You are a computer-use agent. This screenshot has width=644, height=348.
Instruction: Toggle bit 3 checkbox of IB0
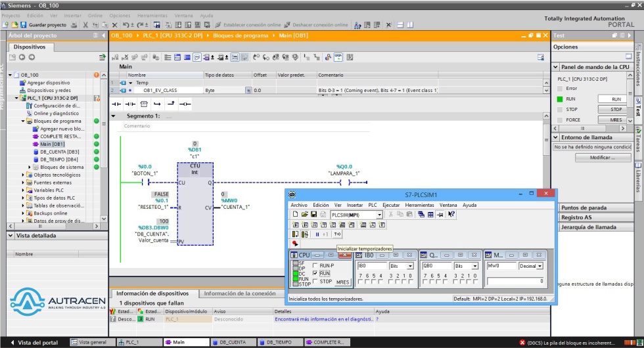pos(391,282)
